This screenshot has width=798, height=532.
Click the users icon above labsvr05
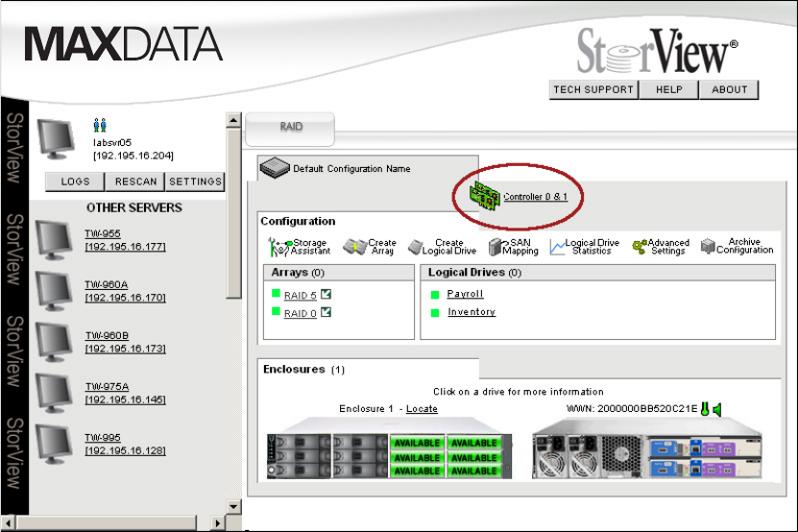coord(100,125)
